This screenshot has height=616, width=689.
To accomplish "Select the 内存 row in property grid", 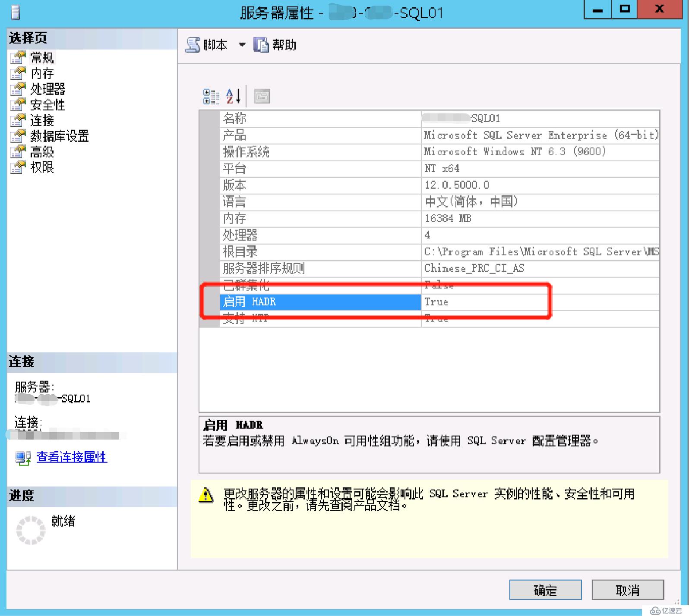I will point(439,219).
